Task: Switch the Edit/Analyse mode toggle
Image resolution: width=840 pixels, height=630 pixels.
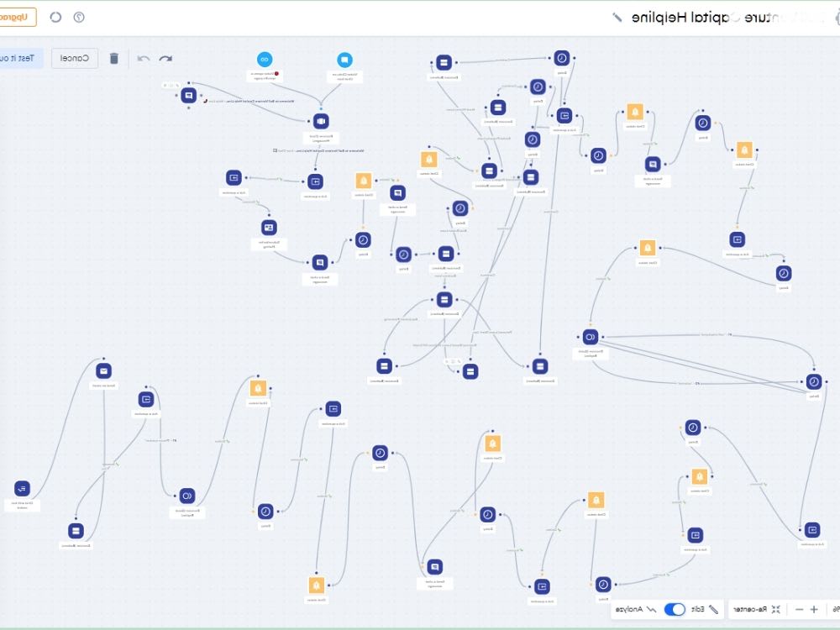Action: point(672,609)
